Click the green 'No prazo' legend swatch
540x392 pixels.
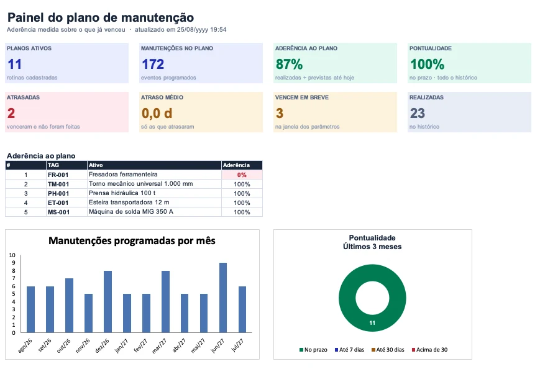(x=301, y=350)
